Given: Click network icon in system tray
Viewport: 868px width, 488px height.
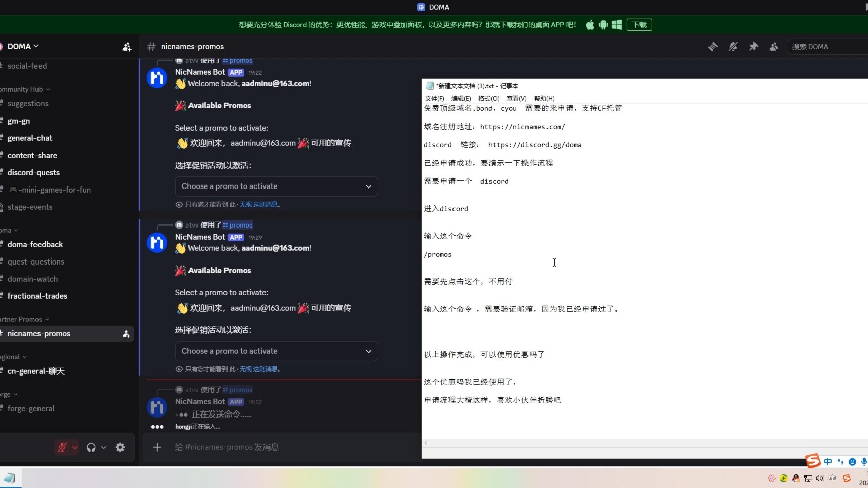Looking at the screenshot, I should click(808, 478).
